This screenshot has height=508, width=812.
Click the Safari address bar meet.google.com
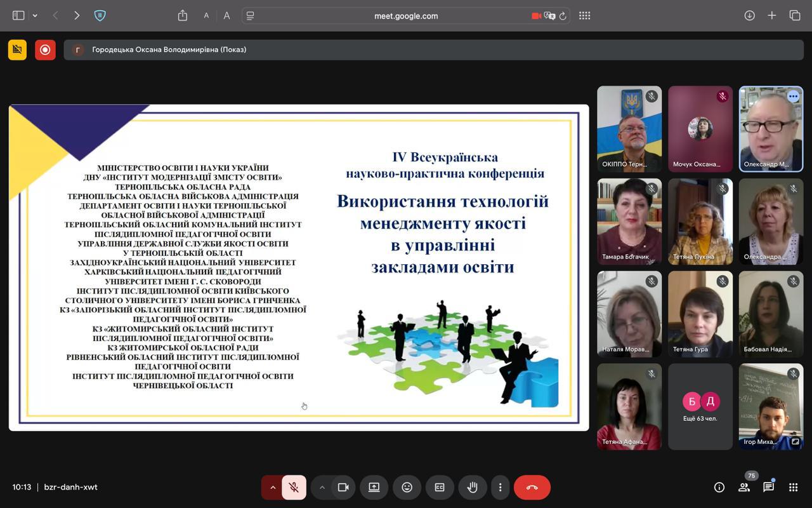(406, 16)
